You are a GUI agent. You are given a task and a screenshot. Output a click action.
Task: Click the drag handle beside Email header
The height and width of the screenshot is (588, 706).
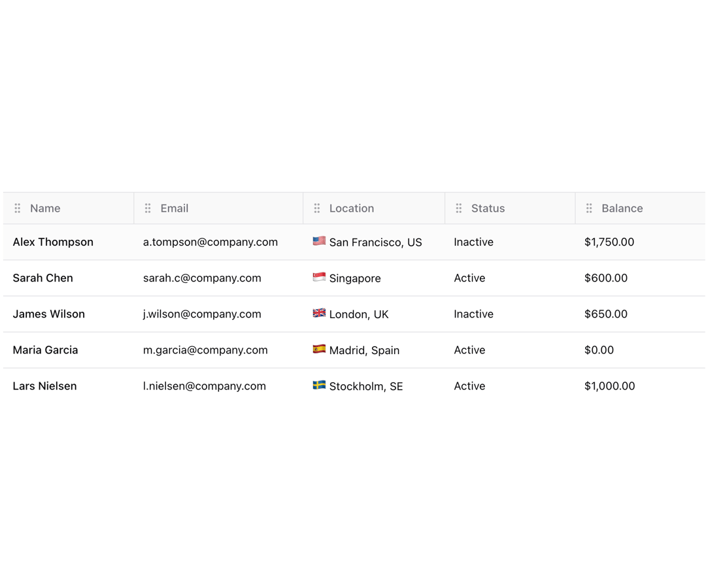tap(148, 208)
